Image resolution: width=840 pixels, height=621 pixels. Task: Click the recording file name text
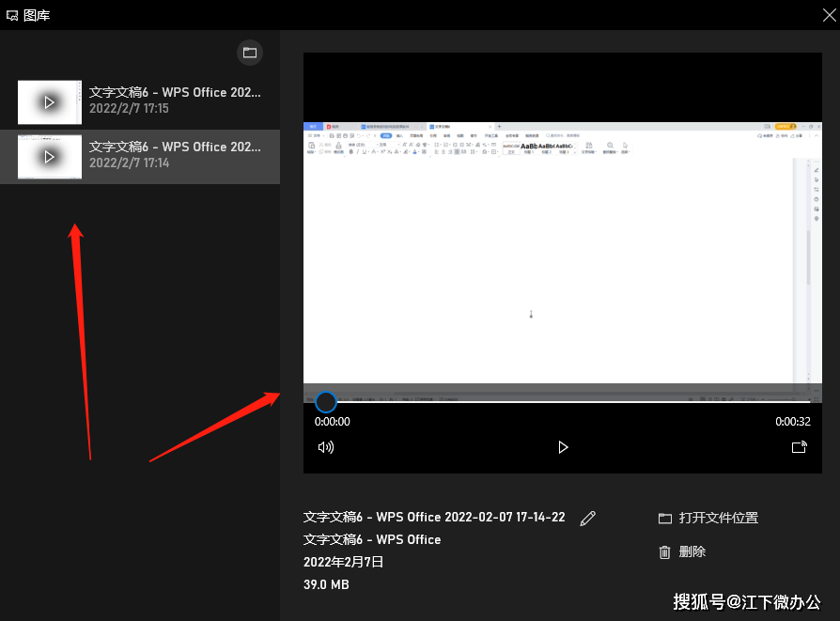[434, 518]
